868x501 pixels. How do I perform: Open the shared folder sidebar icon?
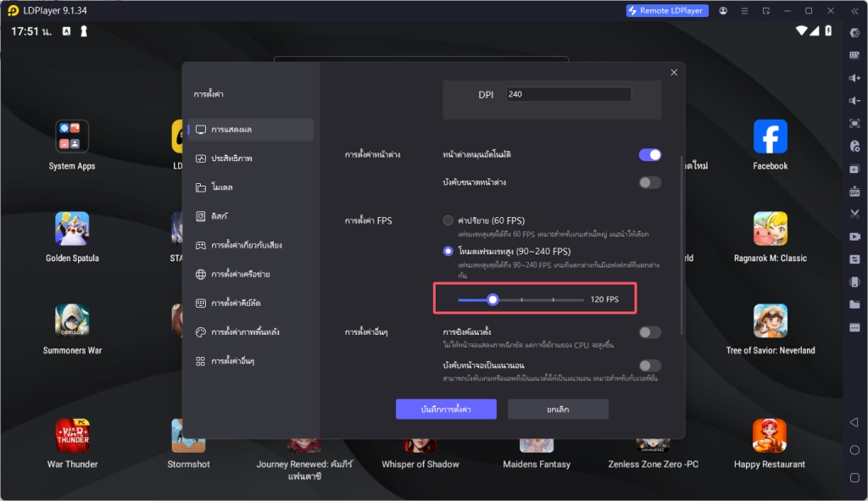point(857,306)
